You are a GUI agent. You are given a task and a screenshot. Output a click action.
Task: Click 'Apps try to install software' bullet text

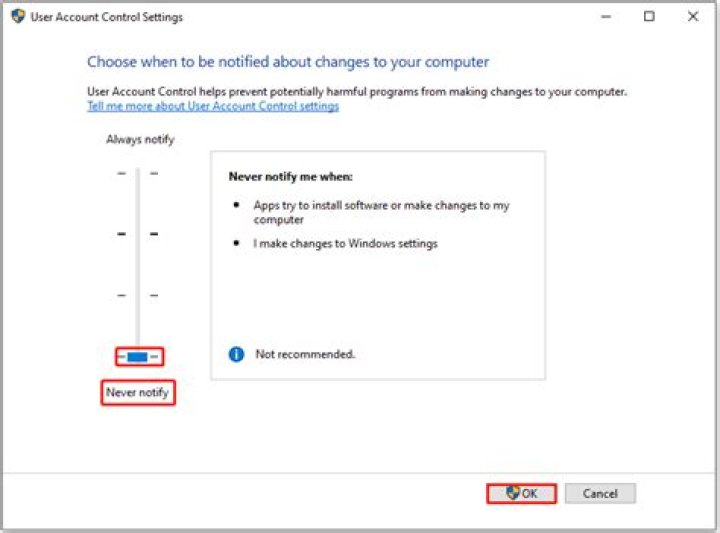(x=381, y=212)
